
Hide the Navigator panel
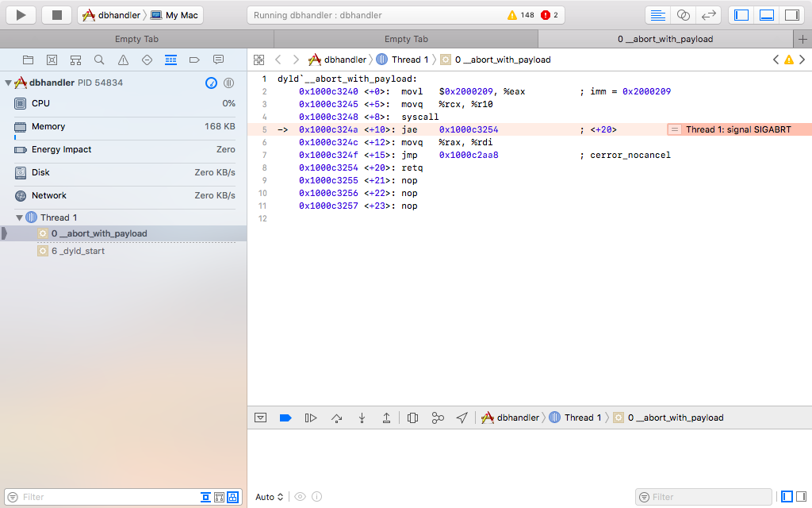click(x=741, y=15)
